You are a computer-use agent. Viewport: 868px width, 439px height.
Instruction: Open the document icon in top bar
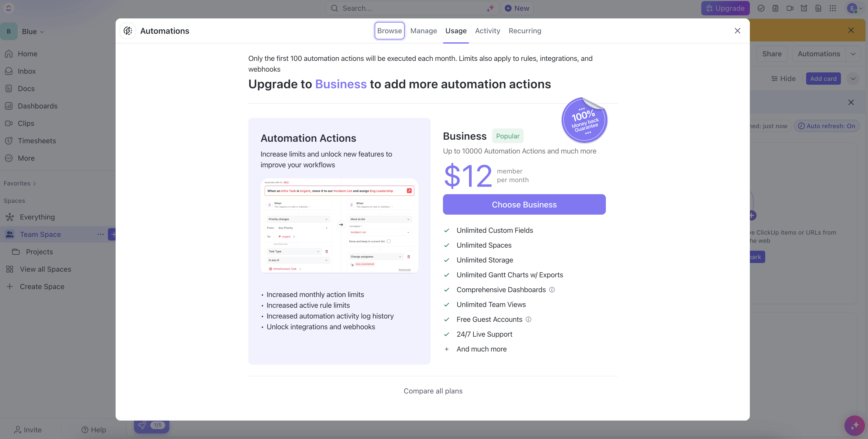[818, 8]
